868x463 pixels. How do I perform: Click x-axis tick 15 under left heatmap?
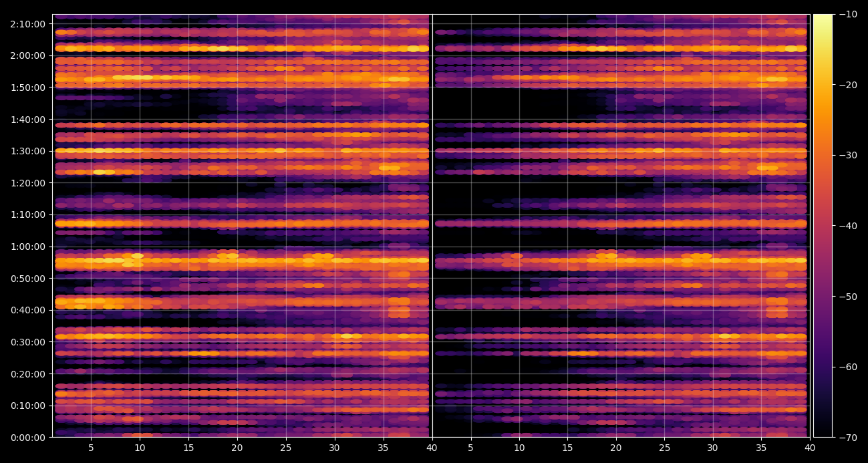coord(188,448)
